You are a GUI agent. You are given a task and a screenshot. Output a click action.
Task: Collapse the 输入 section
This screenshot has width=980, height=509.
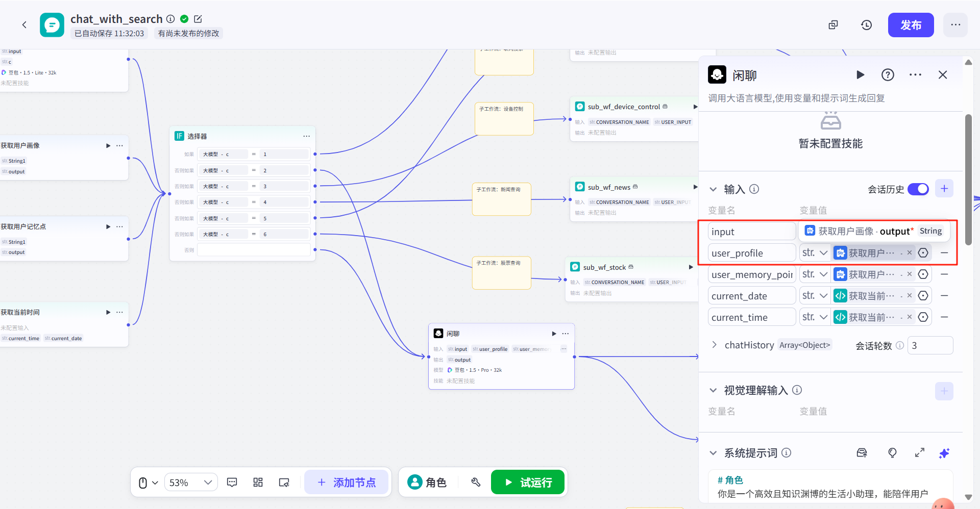(713, 189)
